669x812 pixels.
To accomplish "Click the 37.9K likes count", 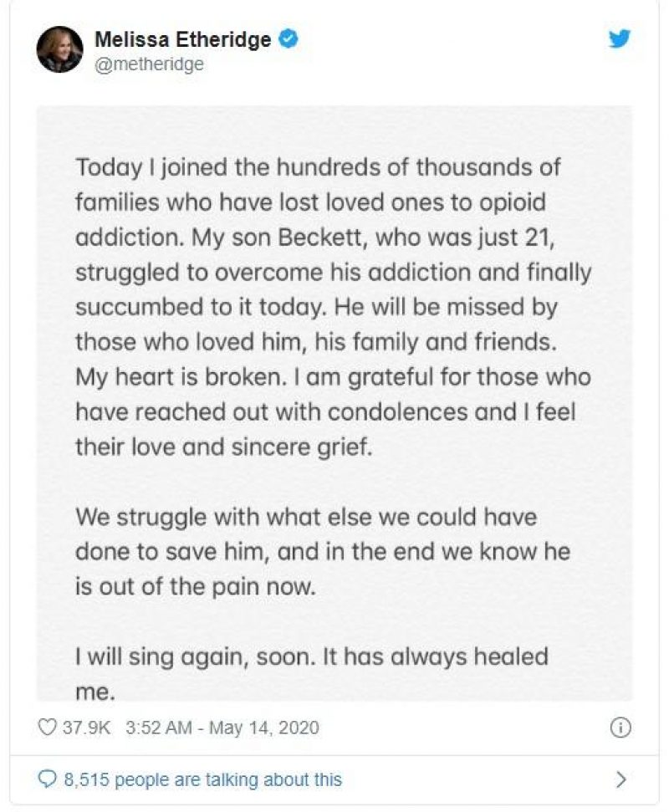I will tap(86, 728).
